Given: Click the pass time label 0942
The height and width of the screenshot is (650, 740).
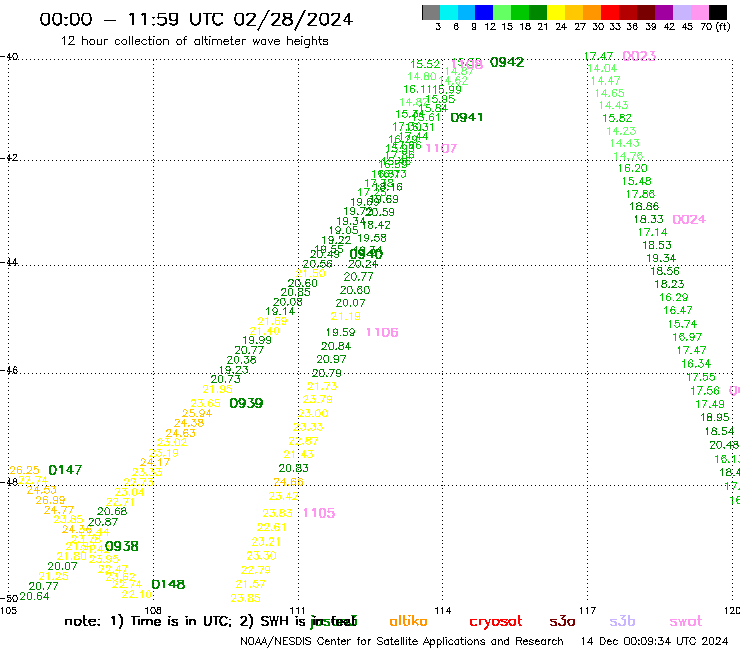Looking at the screenshot, I should (x=507, y=62).
